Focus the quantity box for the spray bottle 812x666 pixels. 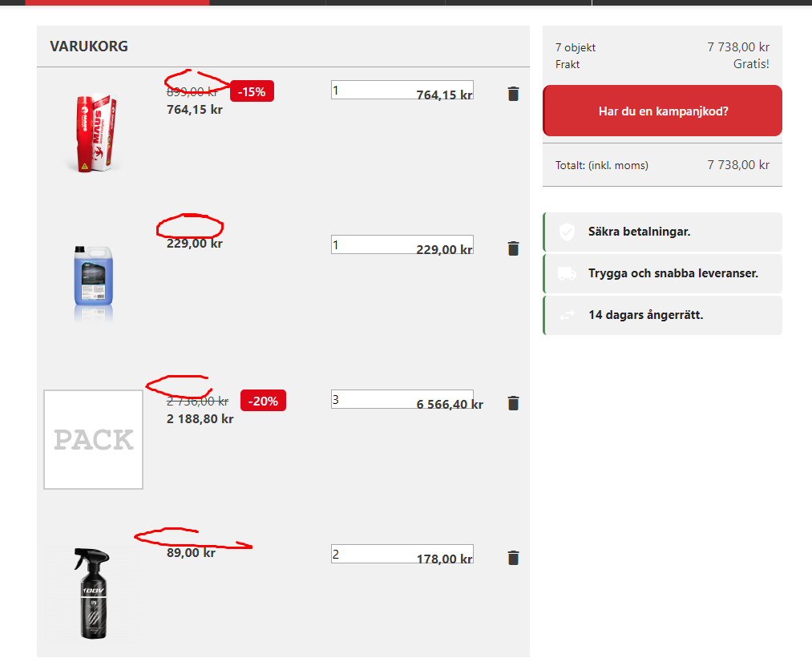pos(402,554)
